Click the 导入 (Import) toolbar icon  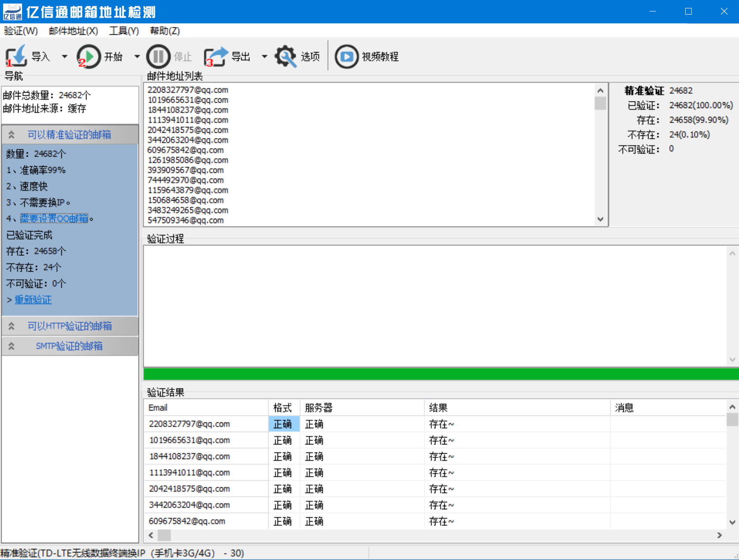[x=16, y=56]
